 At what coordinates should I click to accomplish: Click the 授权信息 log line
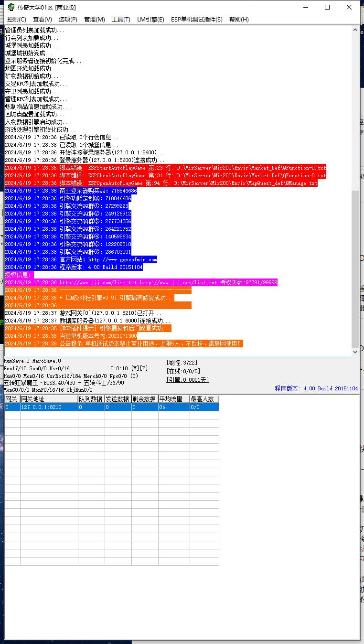[x=19, y=275]
